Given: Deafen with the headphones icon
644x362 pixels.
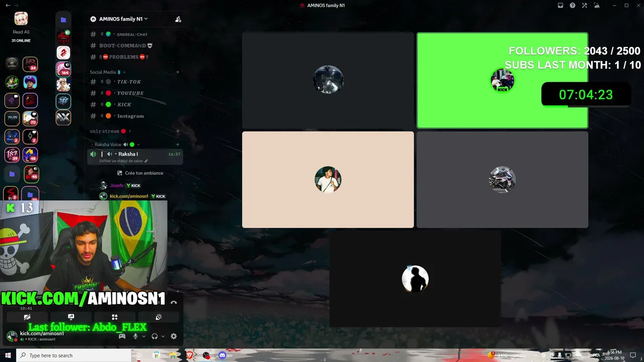Looking at the screenshot, I should coord(154,336).
